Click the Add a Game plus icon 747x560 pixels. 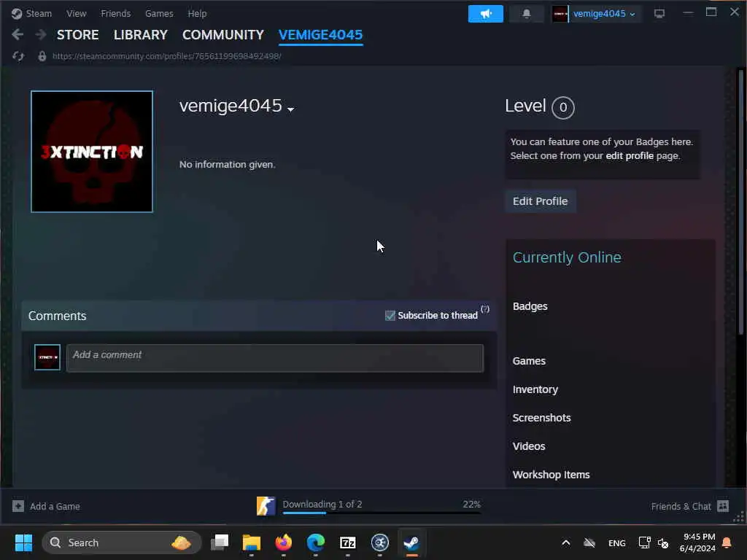coord(18,506)
